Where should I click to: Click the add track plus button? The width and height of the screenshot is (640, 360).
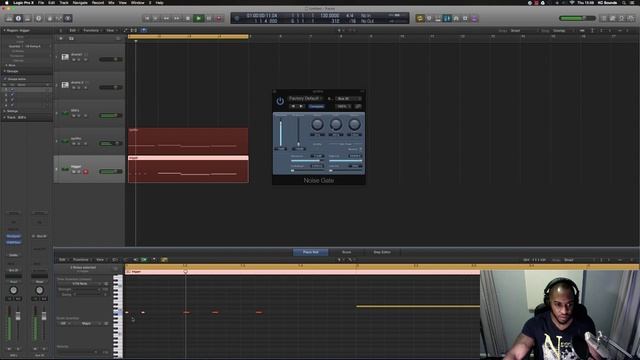[x=61, y=38]
